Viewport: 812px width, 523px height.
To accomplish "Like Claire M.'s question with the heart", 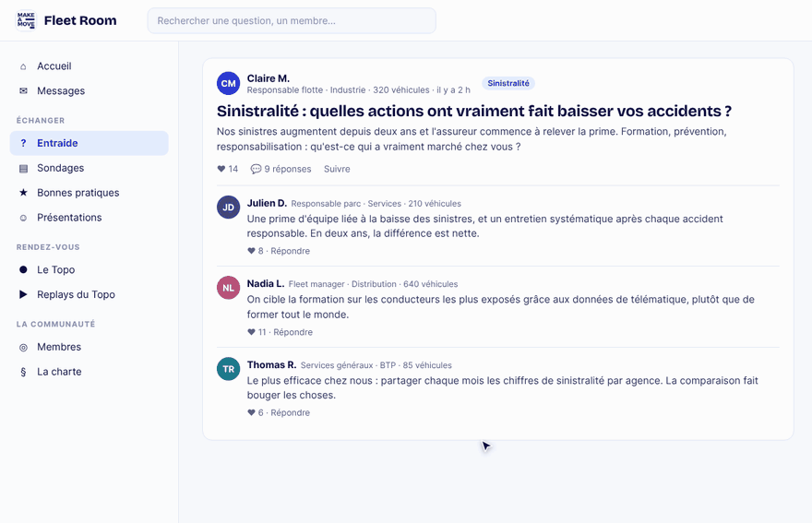I will [x=221, y=169].
